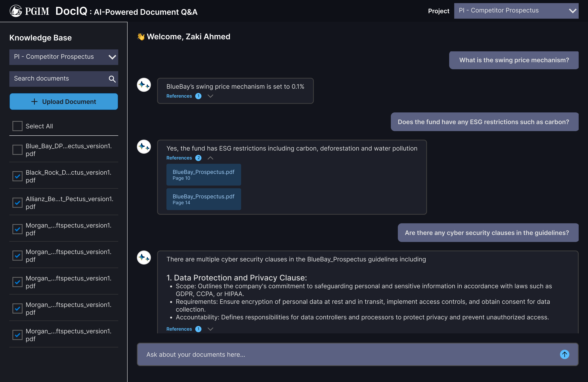Click the AI avatar beside swing price answer

click(144, 85)
